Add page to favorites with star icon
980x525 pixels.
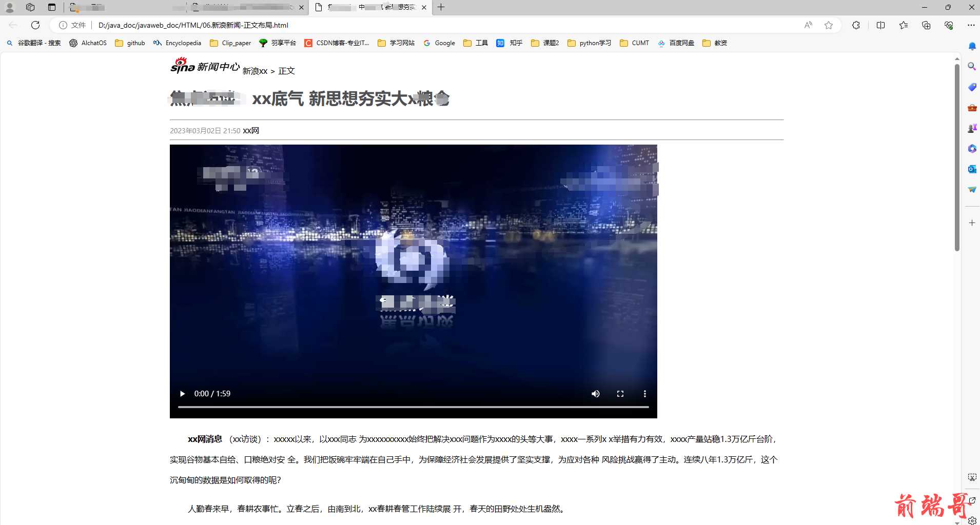829,25
